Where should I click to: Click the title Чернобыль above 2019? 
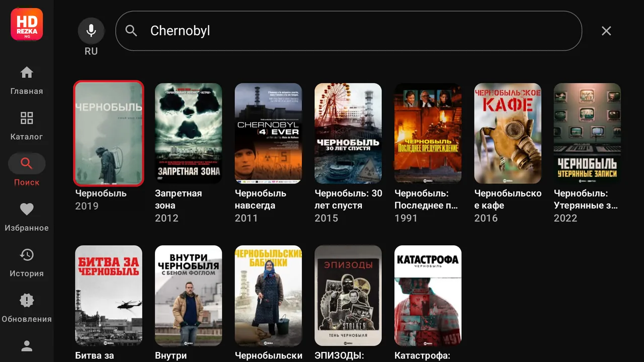[x=101, y=194]
